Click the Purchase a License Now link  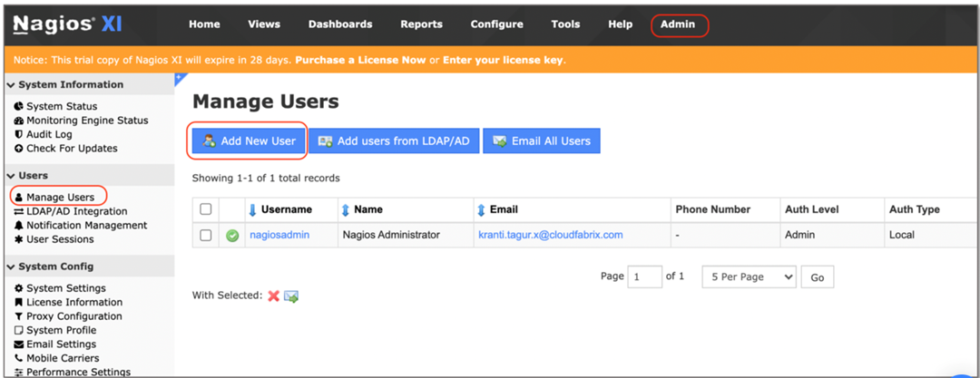(360, 60)
